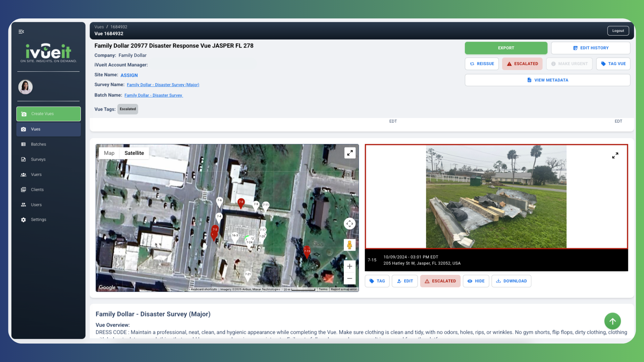This screenshot has width=644, height=362.
Task: Click the Logout button
Action: tap(618, 31)
